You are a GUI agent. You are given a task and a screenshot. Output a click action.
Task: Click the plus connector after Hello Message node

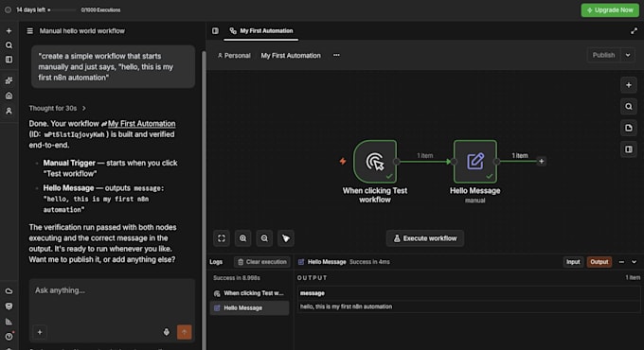click(542, 161)
